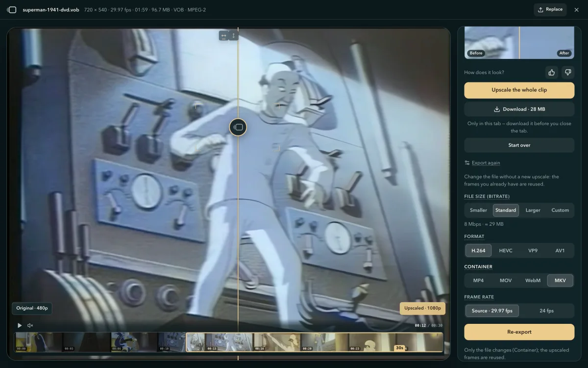Choose H.264 format

pos(479,250)
